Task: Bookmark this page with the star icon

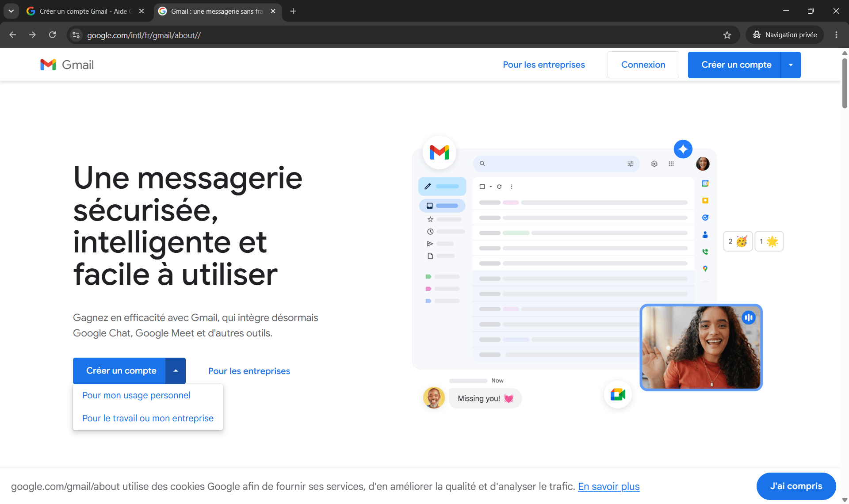Action: click(727, 35)
